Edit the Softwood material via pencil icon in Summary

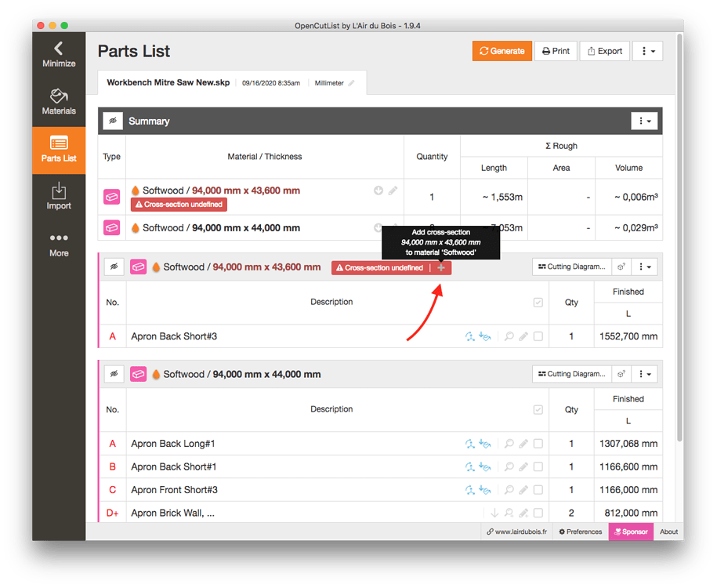[x=393, y=191]
